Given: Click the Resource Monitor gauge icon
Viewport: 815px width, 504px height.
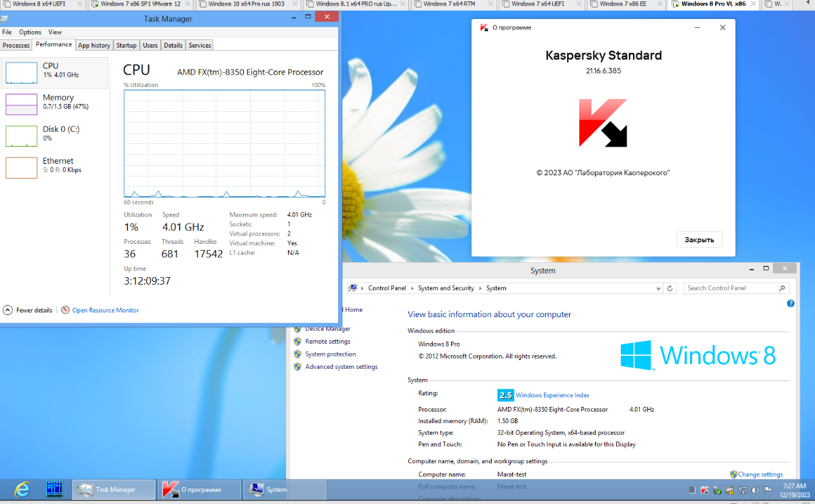Looking at the screenshot, I should pyautogui.click(x=65, y=310).
